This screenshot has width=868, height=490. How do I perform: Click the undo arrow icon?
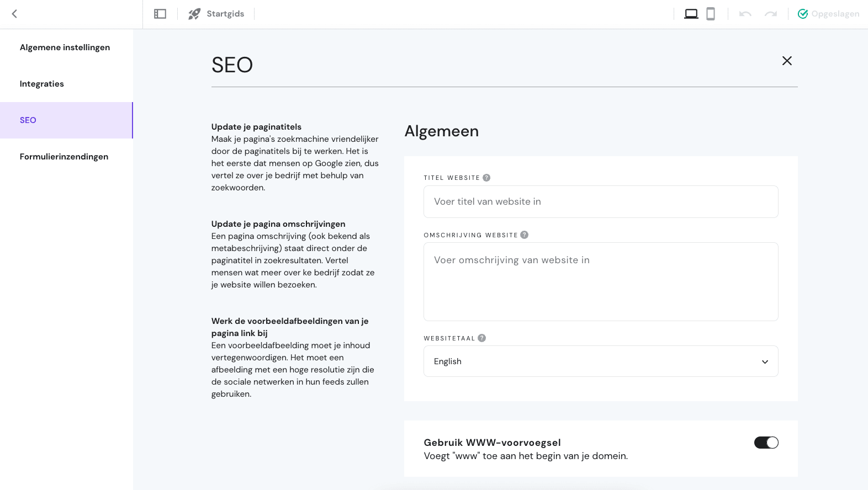745,14
